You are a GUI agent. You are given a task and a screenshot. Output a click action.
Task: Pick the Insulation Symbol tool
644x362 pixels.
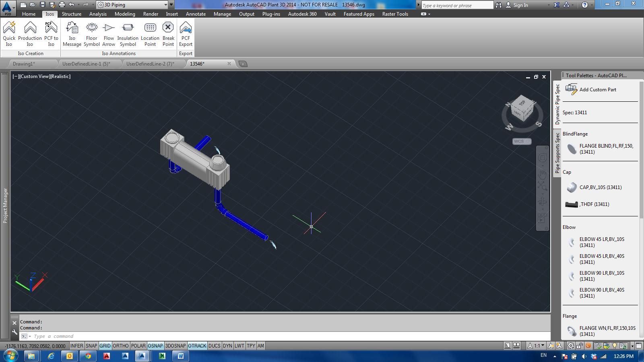pyautogui.click(x=128, y=34)
